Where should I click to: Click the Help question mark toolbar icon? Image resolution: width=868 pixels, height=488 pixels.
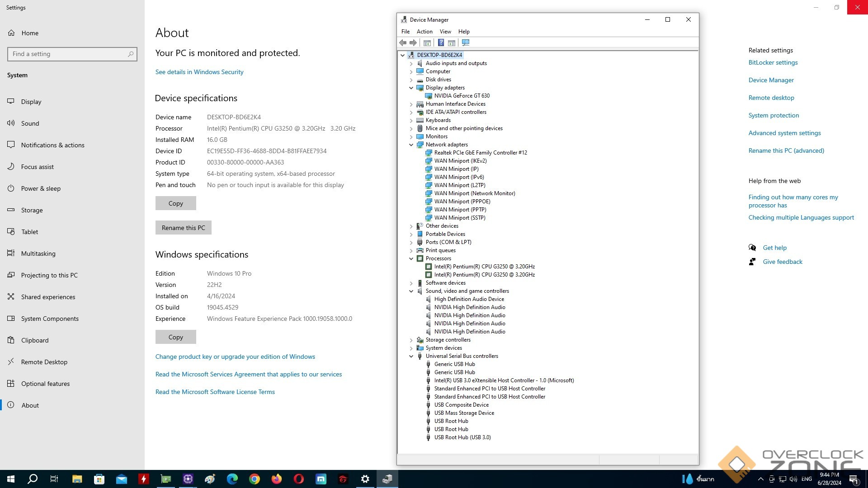pos(441,42)
